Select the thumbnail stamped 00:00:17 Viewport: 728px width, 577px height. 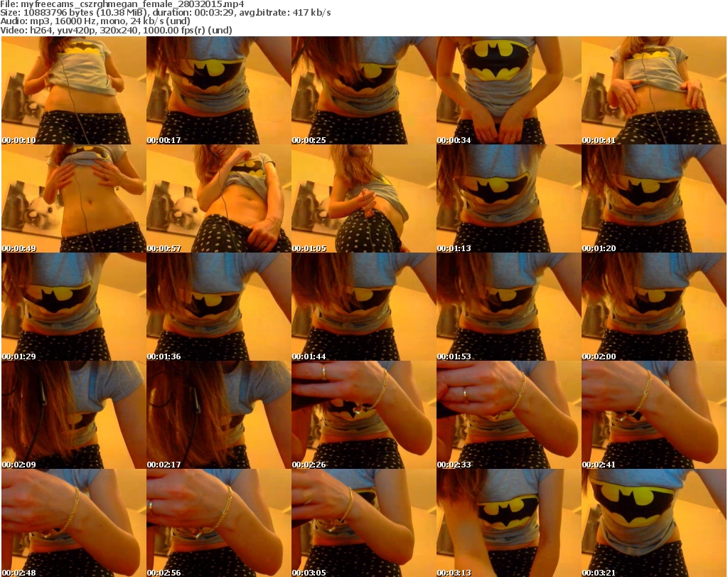219,90
